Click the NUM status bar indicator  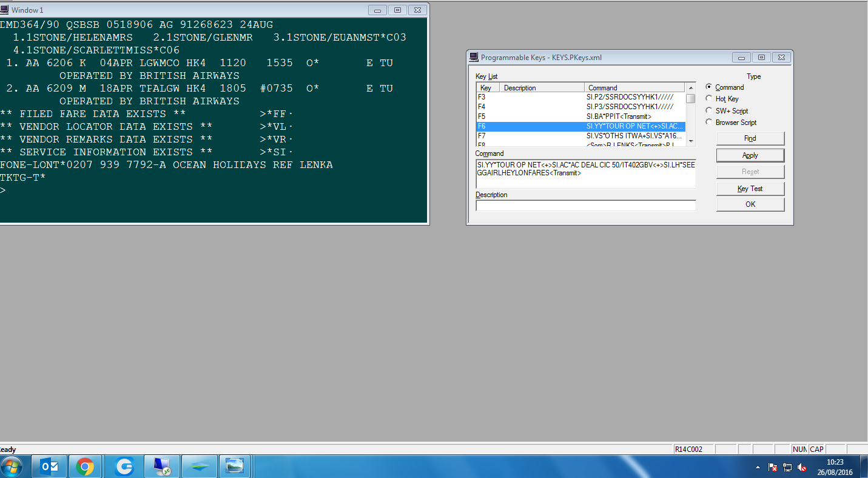point(799,449)
